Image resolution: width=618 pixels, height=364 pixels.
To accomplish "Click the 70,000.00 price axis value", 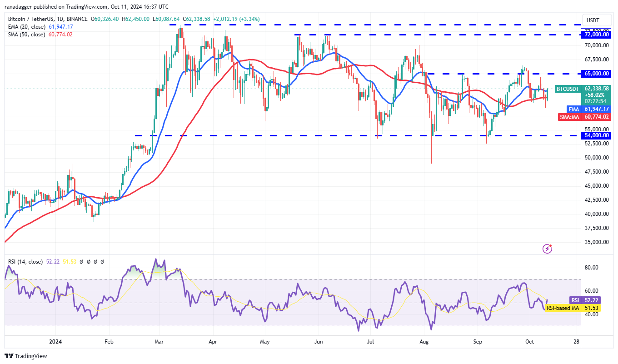I will (597, 45).
